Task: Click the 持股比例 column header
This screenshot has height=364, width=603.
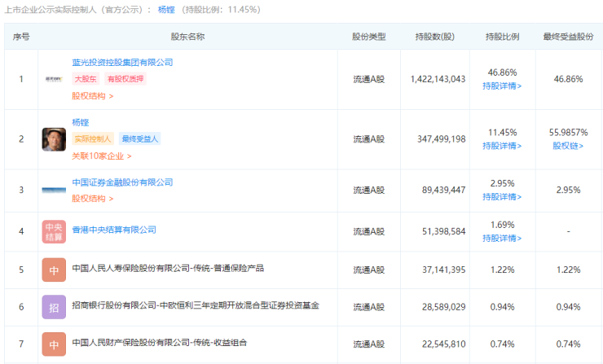Action: 502,37
